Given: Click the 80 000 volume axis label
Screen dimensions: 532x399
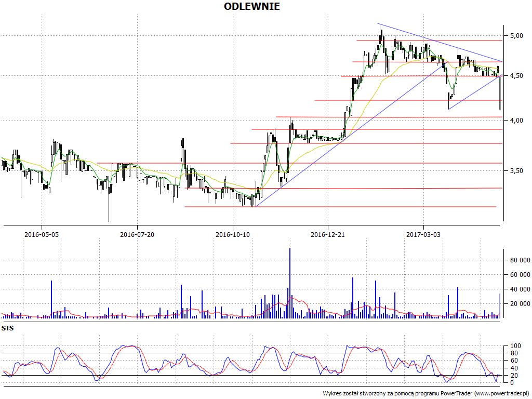Looking at the screenshot, I should pos(519,260).
